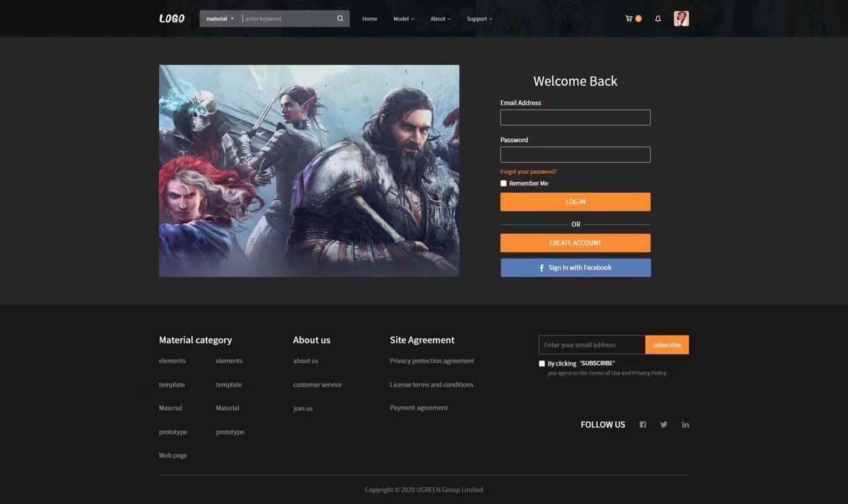Open 'License terms and conditions' link
The image size is (848, 504).
pos(432,384)
